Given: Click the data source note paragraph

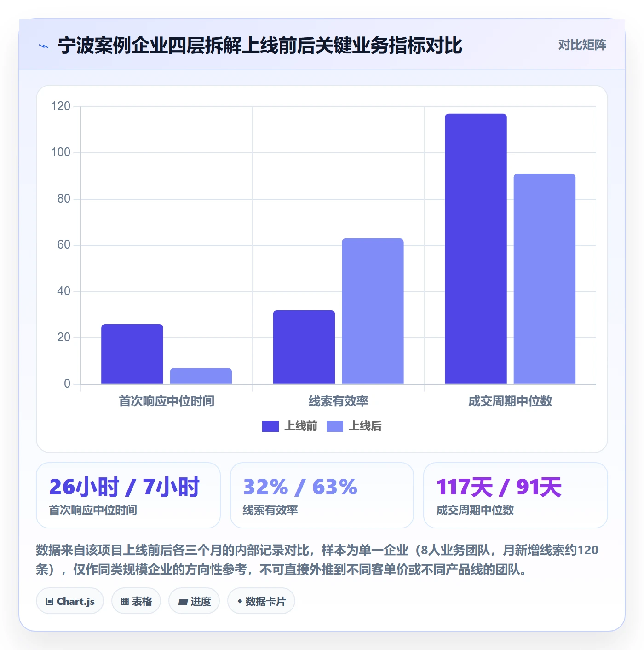Looking at the screenshot, I should (x=317, y=560).
